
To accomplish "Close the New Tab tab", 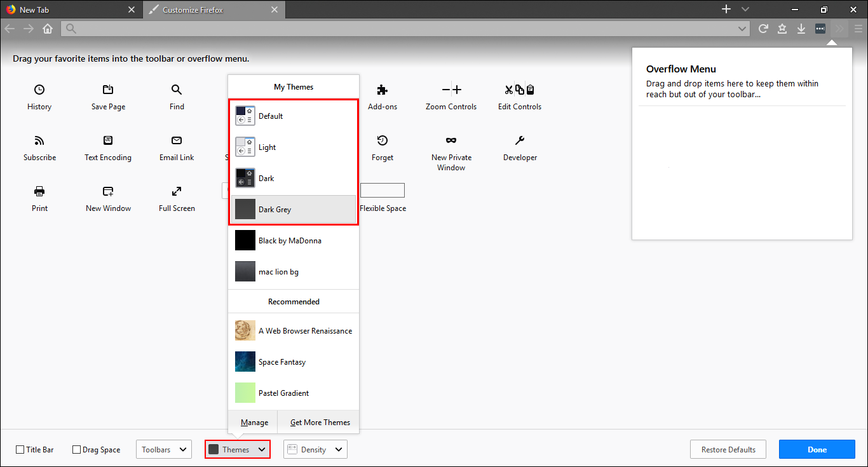I will [x=132, y=10].
